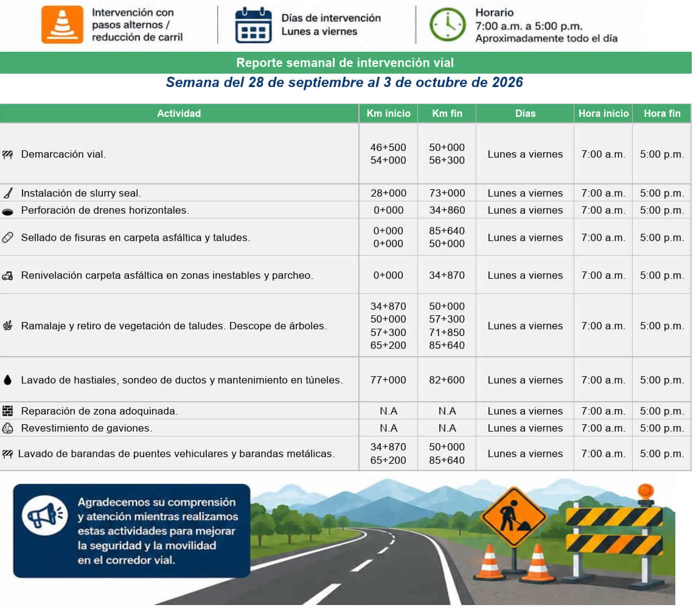Click the Perforación de drenes horizontales row text
This screenshot has height=616, width=696.
(105, 210)
